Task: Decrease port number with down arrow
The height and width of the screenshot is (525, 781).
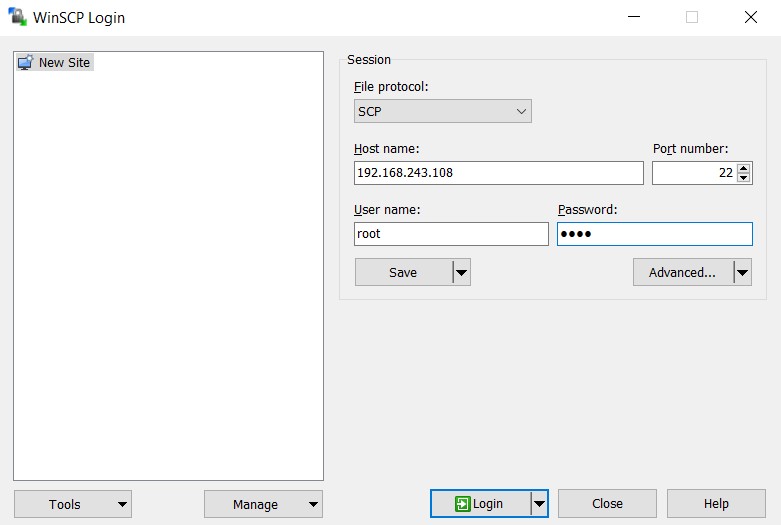Action: (x=743, y=178)
